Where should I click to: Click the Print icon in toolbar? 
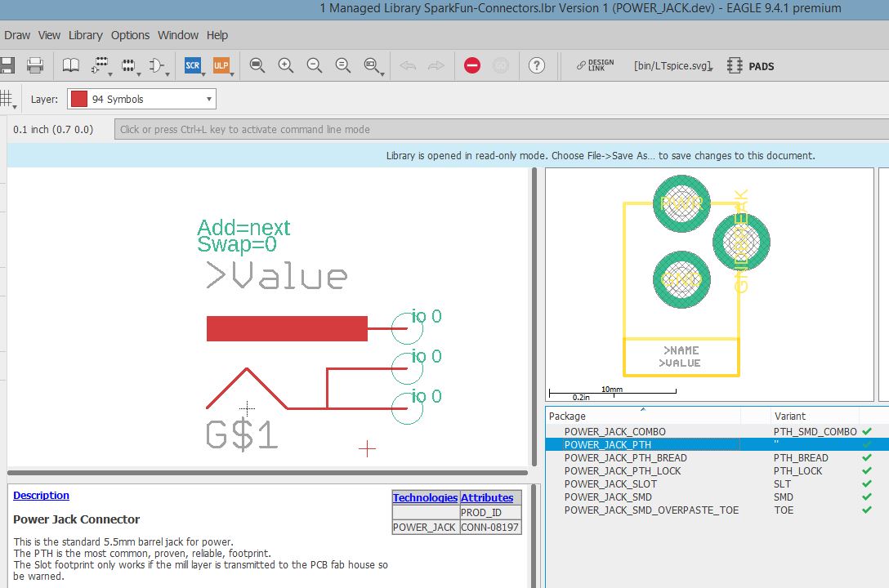tap(35, 65)
